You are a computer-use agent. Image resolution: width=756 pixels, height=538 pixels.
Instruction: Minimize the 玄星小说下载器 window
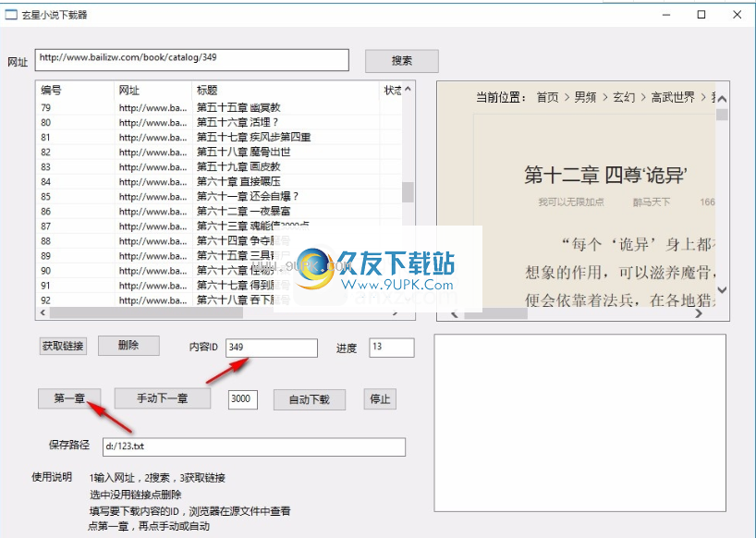click(x=666, y=15)
